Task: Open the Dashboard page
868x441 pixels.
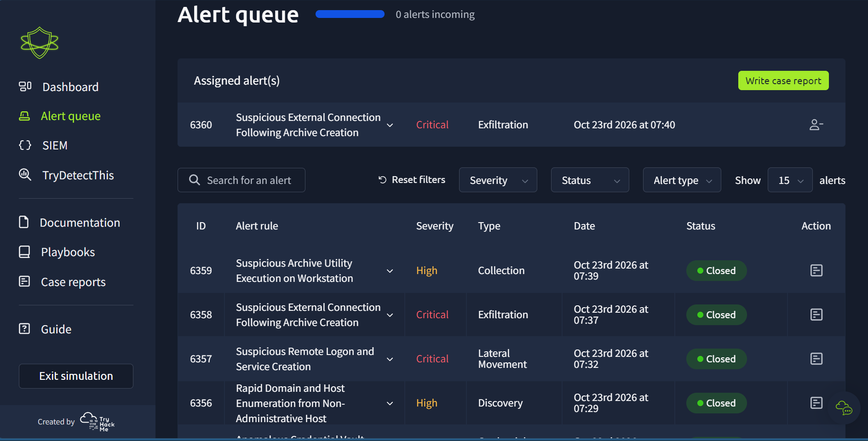Action: (x=70, y=87)
